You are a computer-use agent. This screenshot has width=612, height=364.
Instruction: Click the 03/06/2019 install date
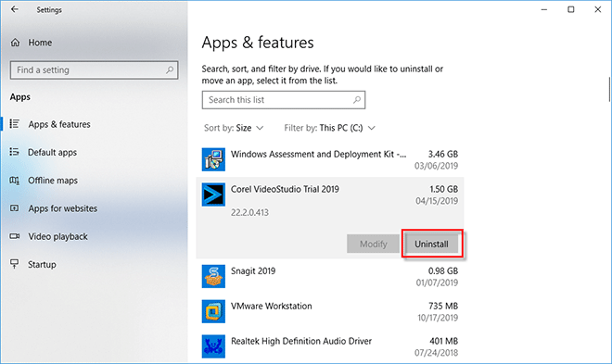point(436,166)
